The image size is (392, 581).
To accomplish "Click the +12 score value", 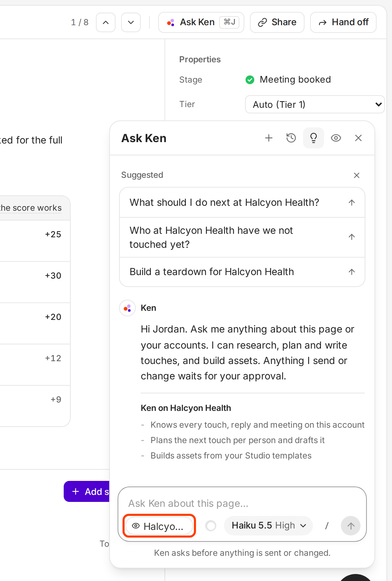I will (x=53, y=358).
